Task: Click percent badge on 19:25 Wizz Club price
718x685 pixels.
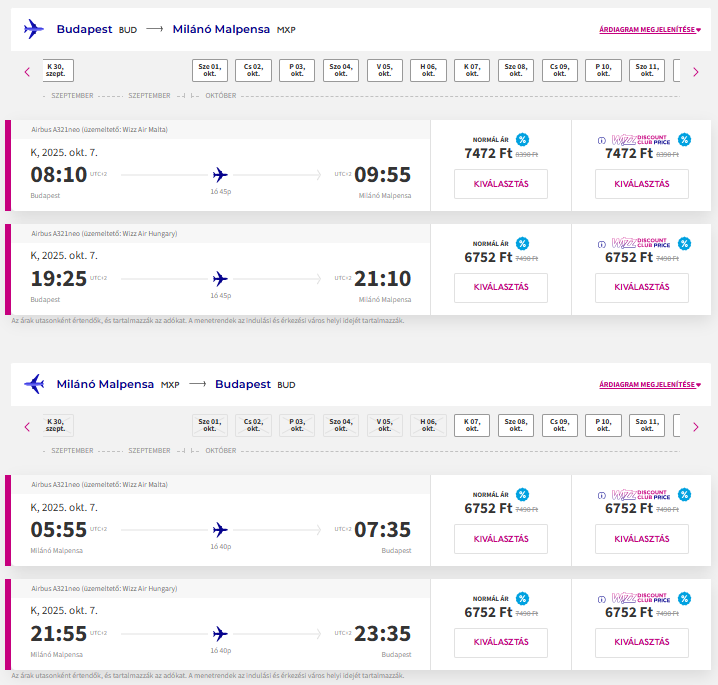Action: (x=684, y=244)
